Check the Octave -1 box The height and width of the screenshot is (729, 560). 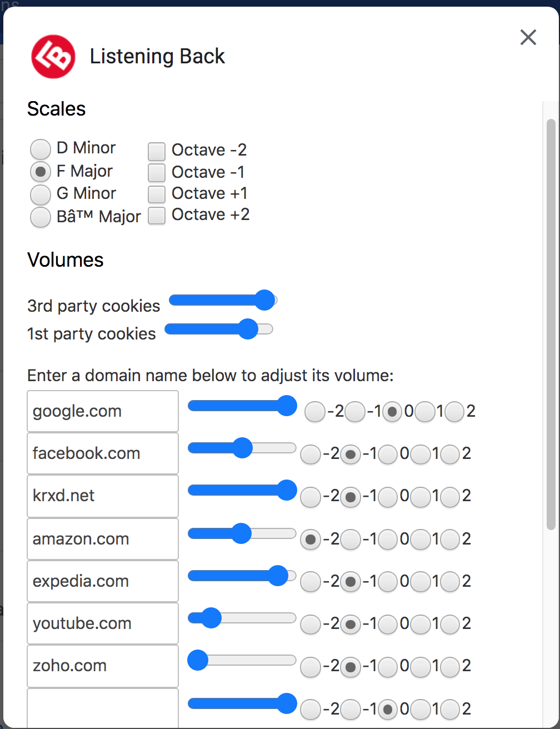[157, 173]
